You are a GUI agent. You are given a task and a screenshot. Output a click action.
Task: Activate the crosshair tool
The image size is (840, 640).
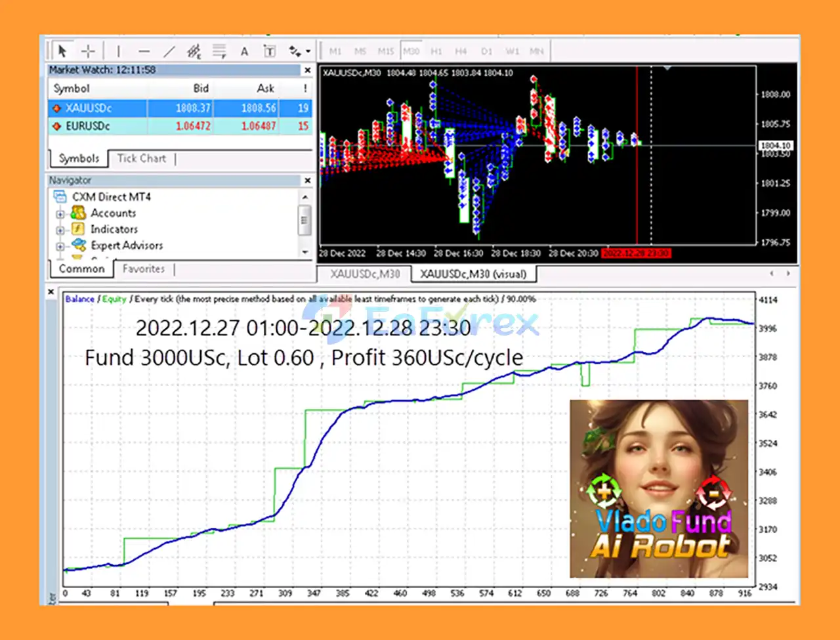88,51
